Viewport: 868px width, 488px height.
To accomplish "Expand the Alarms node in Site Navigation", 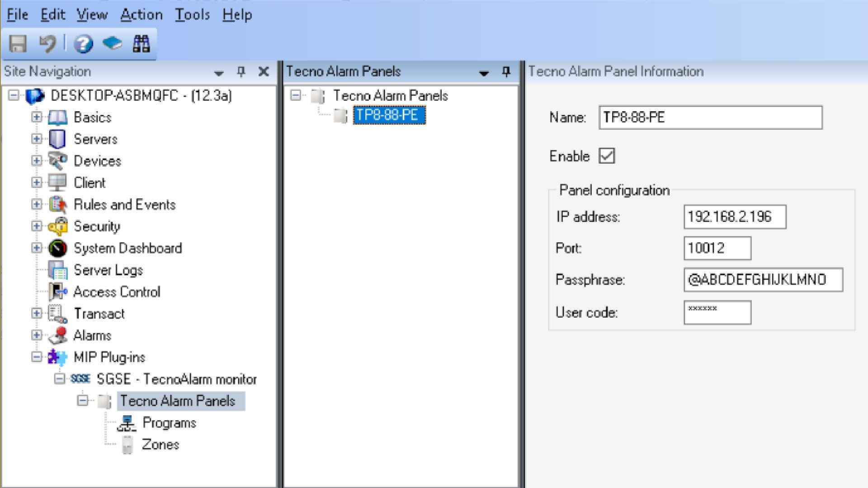I will pos(37,335).
